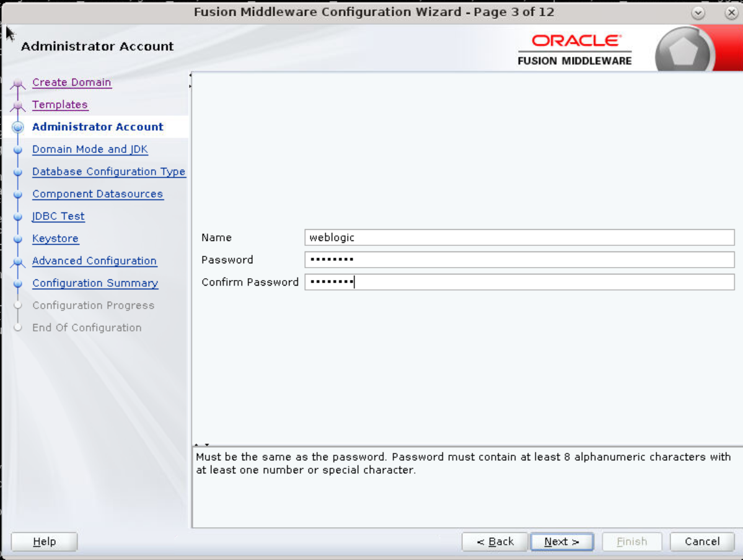Click the Next button

pos(562,541)
